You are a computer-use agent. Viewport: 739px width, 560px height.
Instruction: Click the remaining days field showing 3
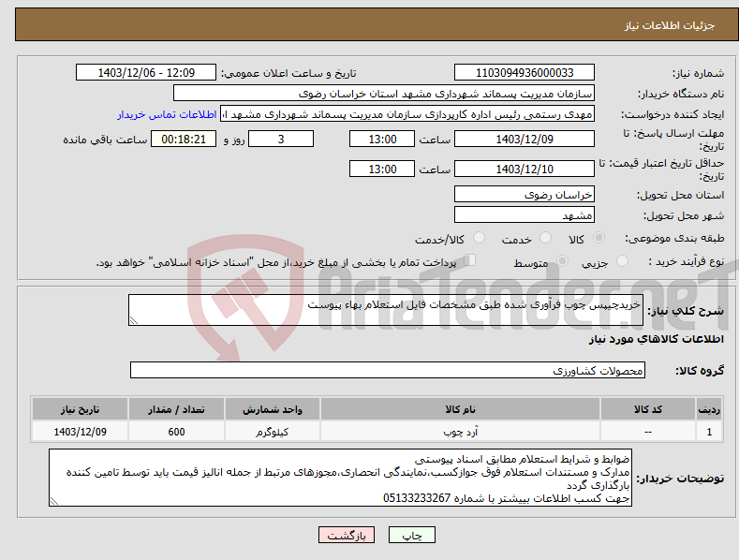point(281,139)
